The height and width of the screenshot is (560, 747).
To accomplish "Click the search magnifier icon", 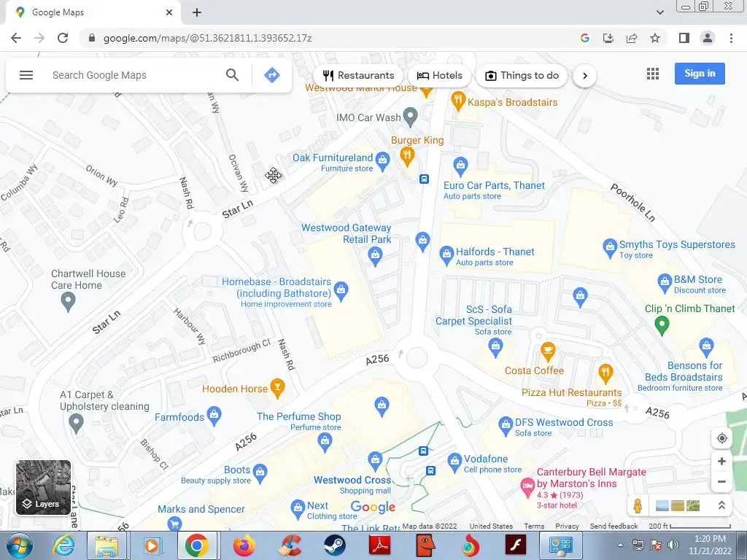I will click(x=232, y=75).
